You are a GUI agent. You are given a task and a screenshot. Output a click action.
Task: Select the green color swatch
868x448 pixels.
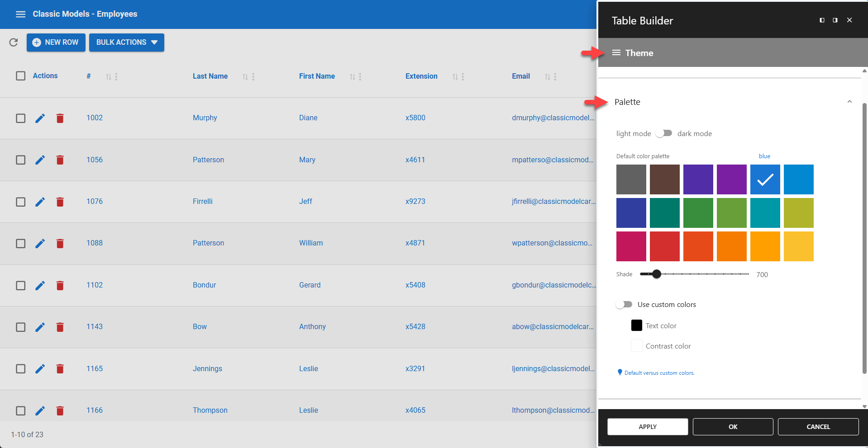click(698, 213)
